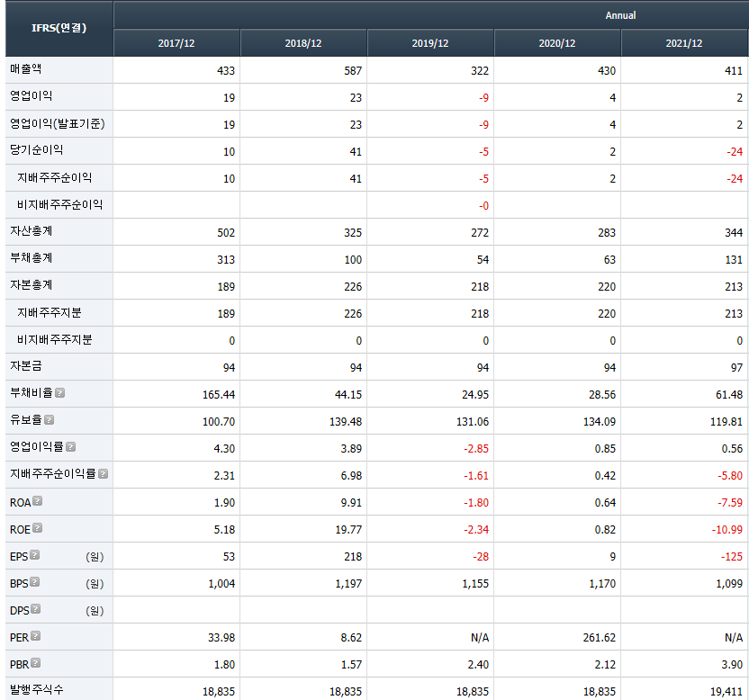The width and height of the screenshot is (749, 700).
Task: Click the 자산총계 row label
Action: [31, 231]
